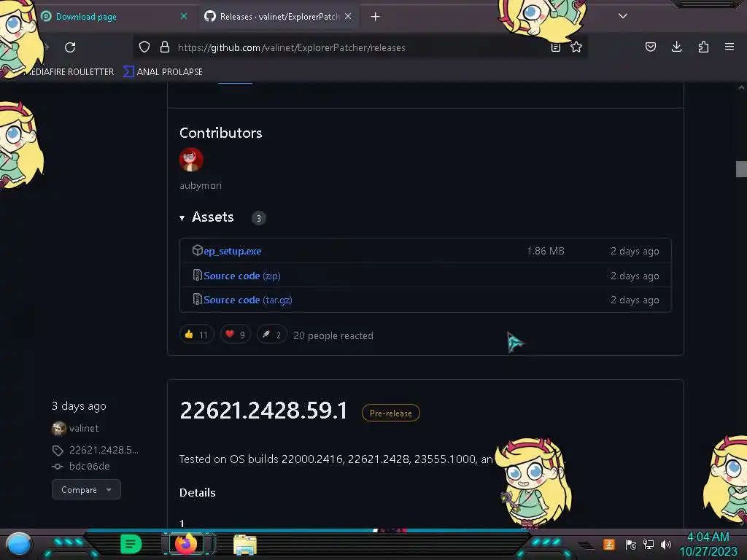Collapse the Assets section triangle

(182, 218)
